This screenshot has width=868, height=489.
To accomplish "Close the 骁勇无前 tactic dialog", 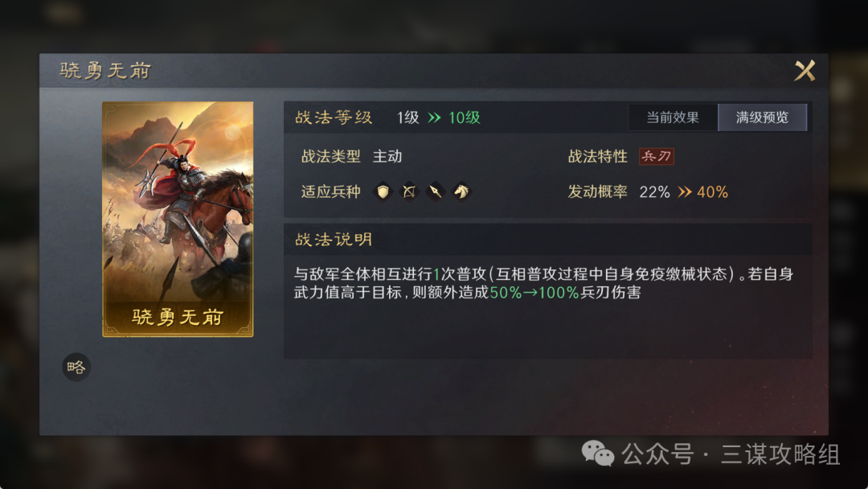I will [x=805, y=71].
